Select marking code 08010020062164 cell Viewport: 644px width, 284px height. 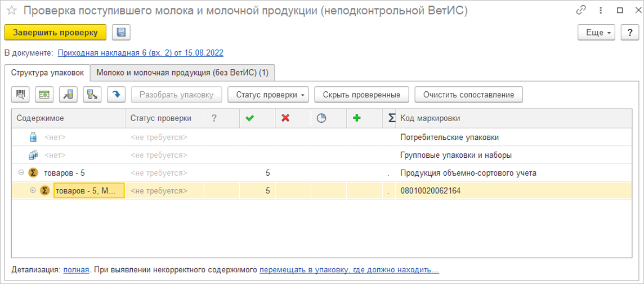pos(430,191)
